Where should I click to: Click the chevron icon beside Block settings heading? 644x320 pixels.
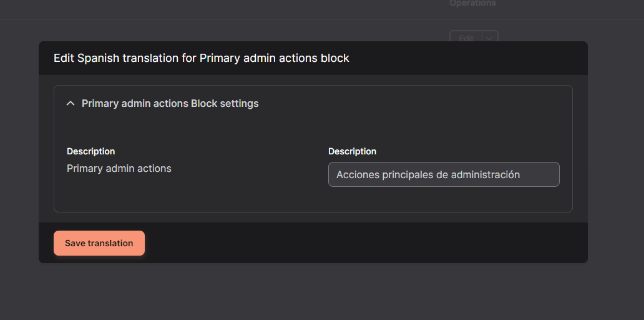[71, 103]
